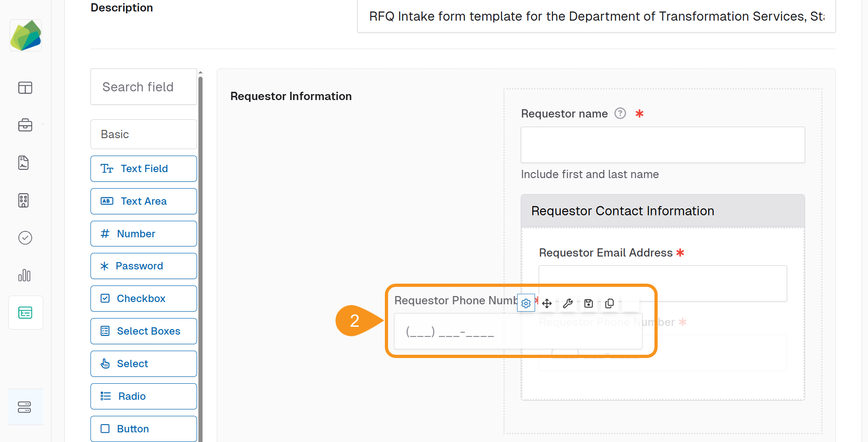Open settings gear for Requestor Phone Number

[526, 303]
